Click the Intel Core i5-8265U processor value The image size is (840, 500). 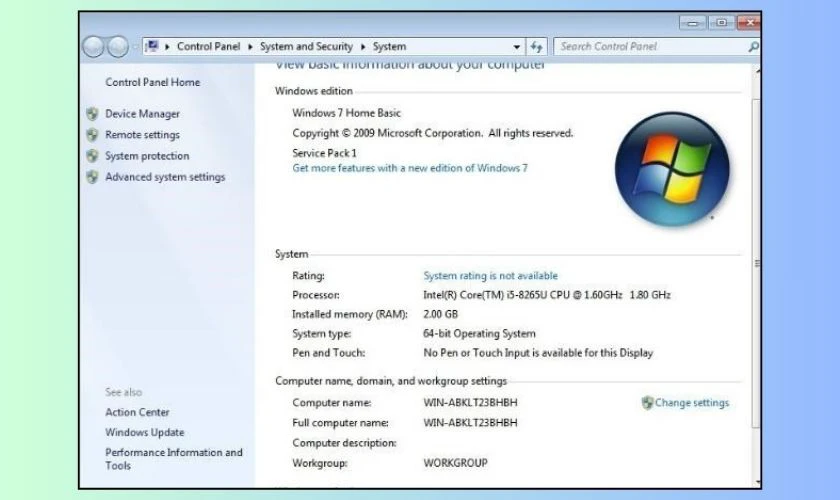coord(546,295)
